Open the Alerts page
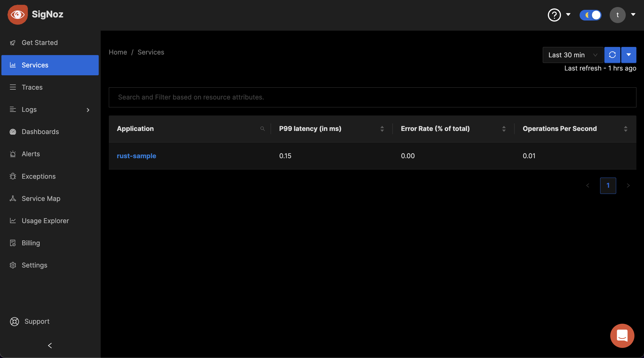Screen dimensions: 644x358 (x=50, y=154)
